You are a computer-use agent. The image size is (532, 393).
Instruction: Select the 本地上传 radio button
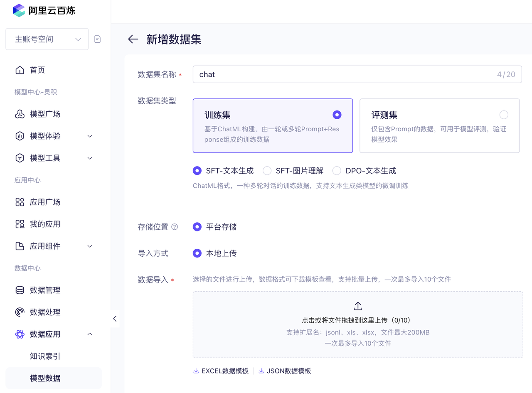[197, 253]
